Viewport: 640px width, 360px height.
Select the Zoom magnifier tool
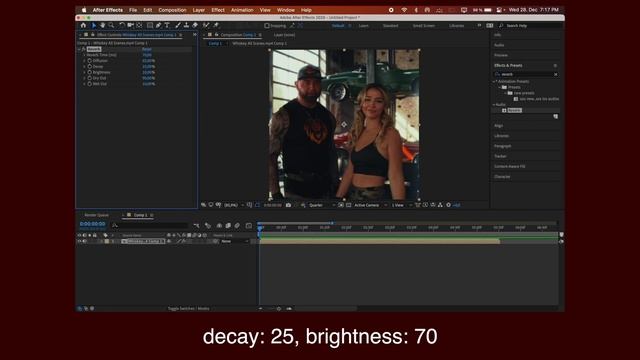[x=111, y=25]
